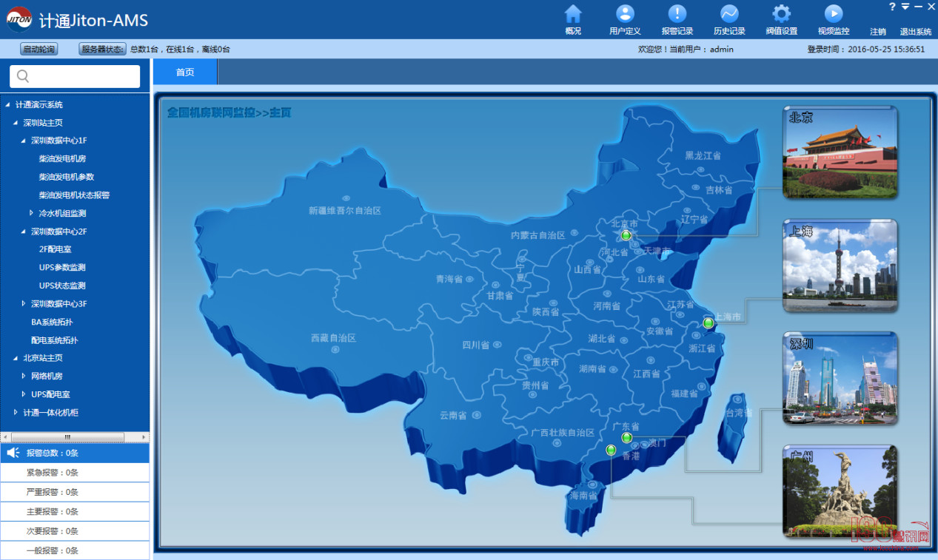Open the 概况 overview home icon
The image size is (938, 560).
coord(573,15)
